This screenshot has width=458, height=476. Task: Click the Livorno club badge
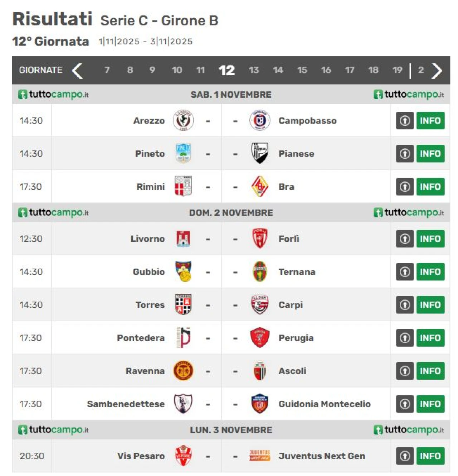click(x=183, y=239)
